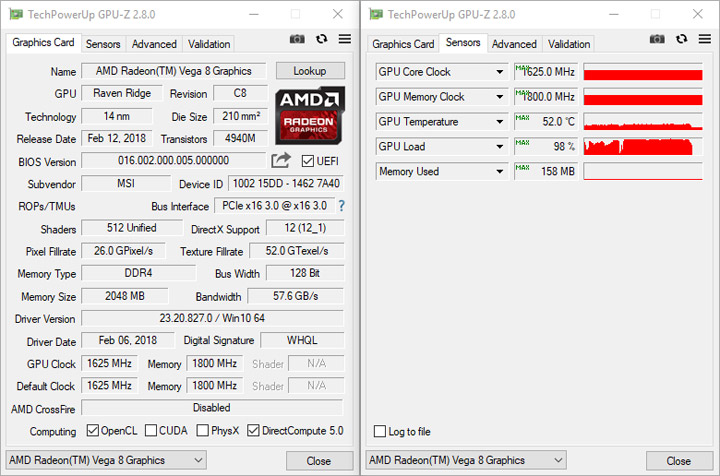Screen dimensions: 720x476
Task: Click the 52.0 GTexel/s Texture Fillrate field
Action: 297,251
